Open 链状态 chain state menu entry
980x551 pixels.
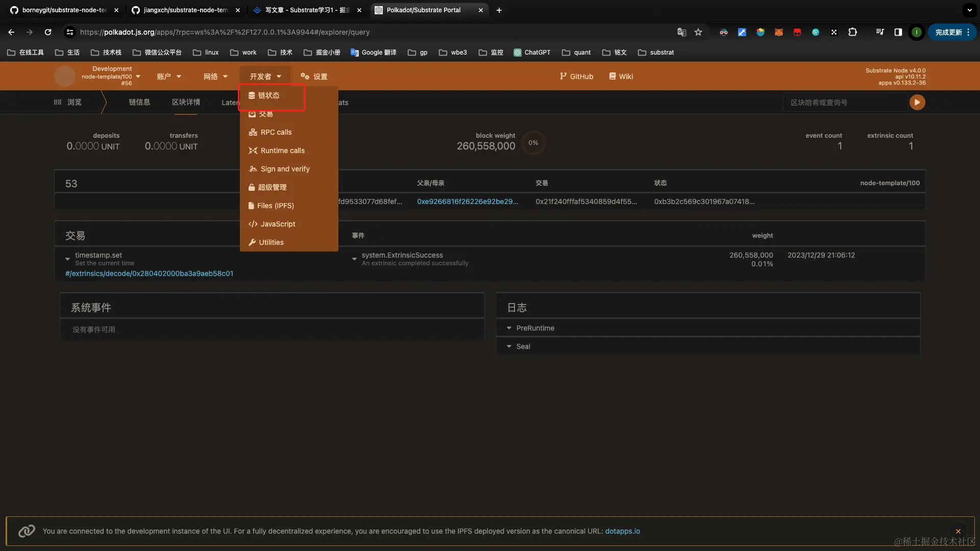(268, 95)
